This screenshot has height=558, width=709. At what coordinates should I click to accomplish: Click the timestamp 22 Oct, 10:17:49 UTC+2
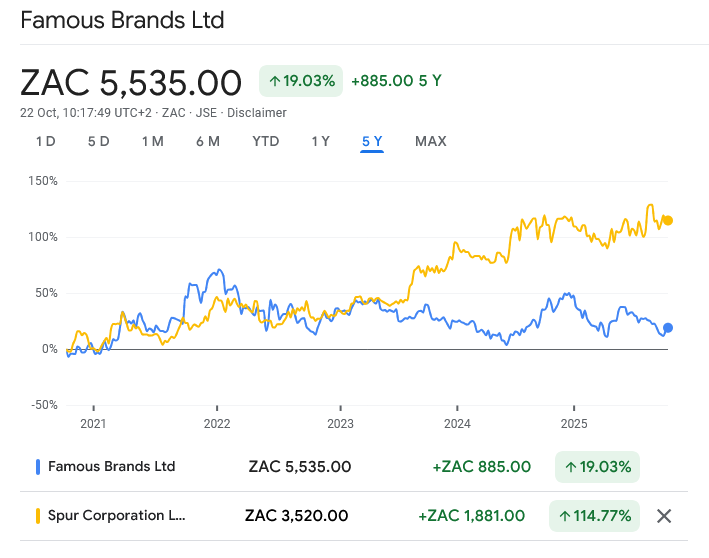pyautogui.click(x=86, y=113)
